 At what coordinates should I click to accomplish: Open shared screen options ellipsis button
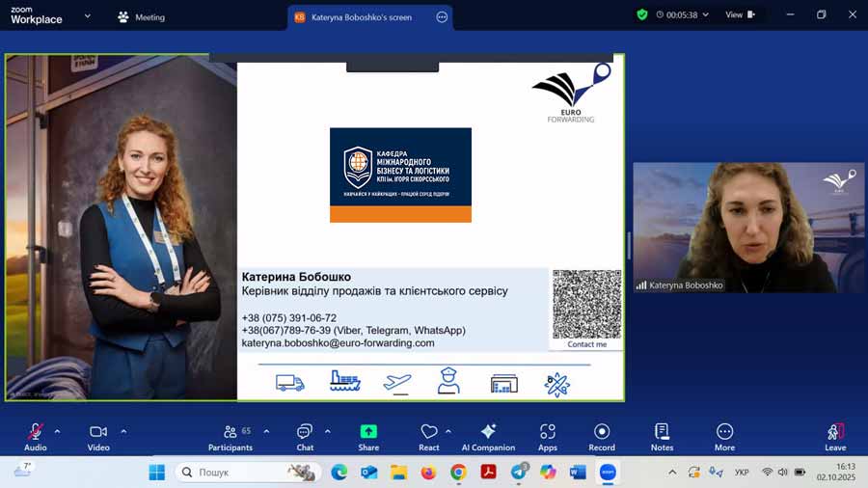coord(442,16)
